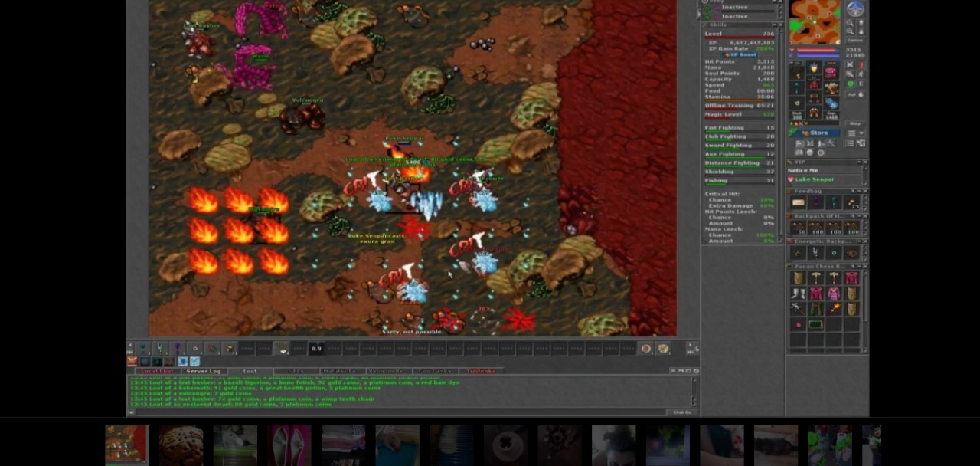The image size is (980, 466).
Task: Collapse the Energetic Backpack container panel
Action: [x=858, y=241]
